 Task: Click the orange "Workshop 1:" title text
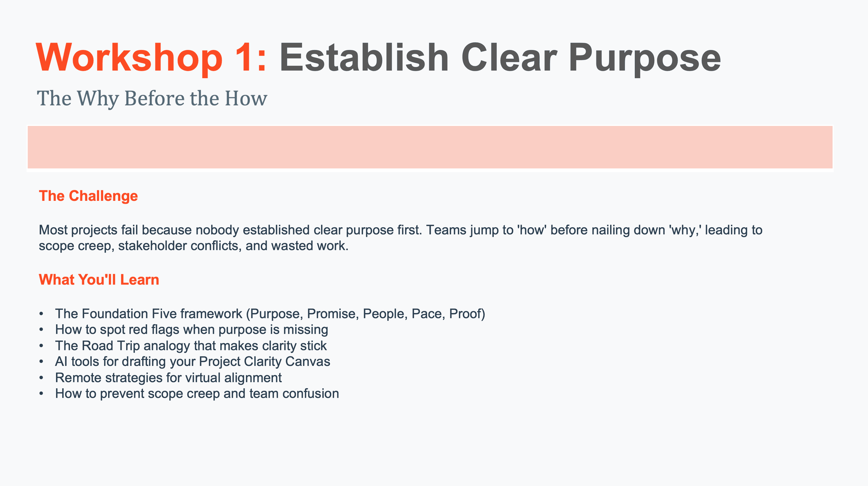point(151,58)
